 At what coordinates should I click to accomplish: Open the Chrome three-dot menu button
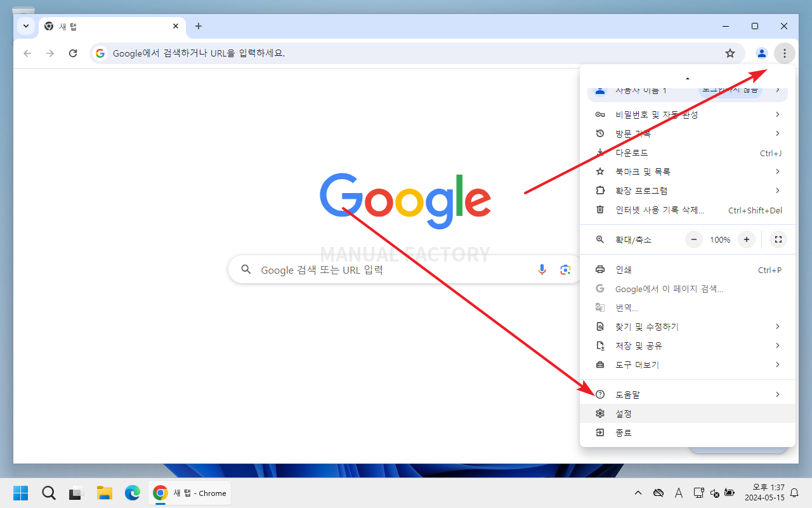[x=785, y=53]
